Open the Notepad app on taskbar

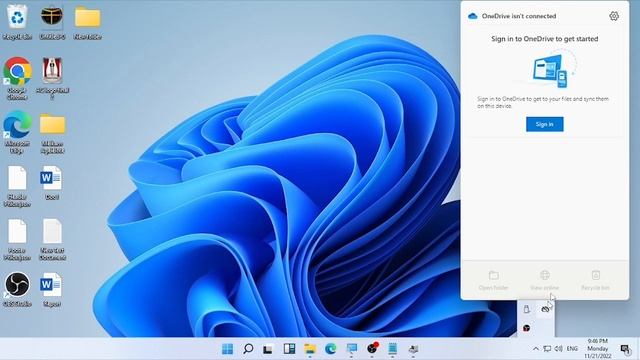pos(393,349)
